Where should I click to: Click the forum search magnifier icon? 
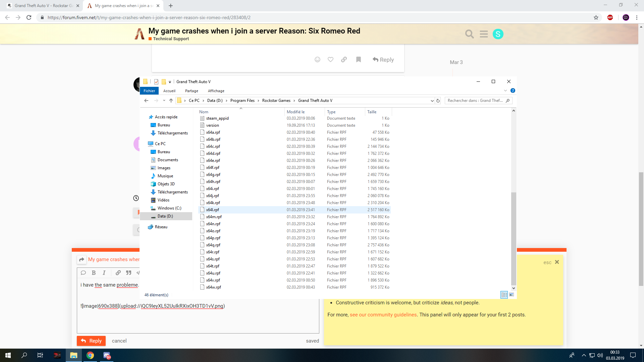[469, 34]
